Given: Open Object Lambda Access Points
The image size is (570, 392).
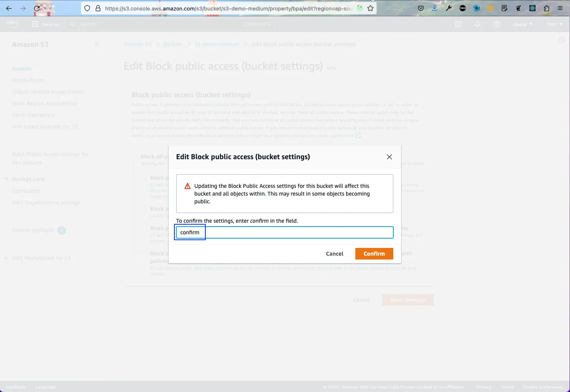Looking at the screenshot, I should [x=48, y=92].
